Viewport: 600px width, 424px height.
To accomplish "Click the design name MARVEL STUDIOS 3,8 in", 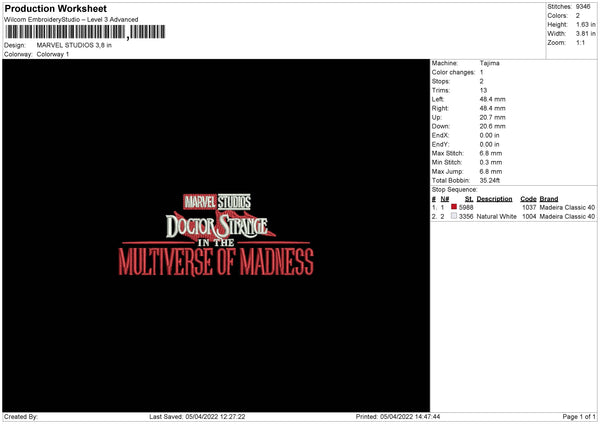I will 74,45.
